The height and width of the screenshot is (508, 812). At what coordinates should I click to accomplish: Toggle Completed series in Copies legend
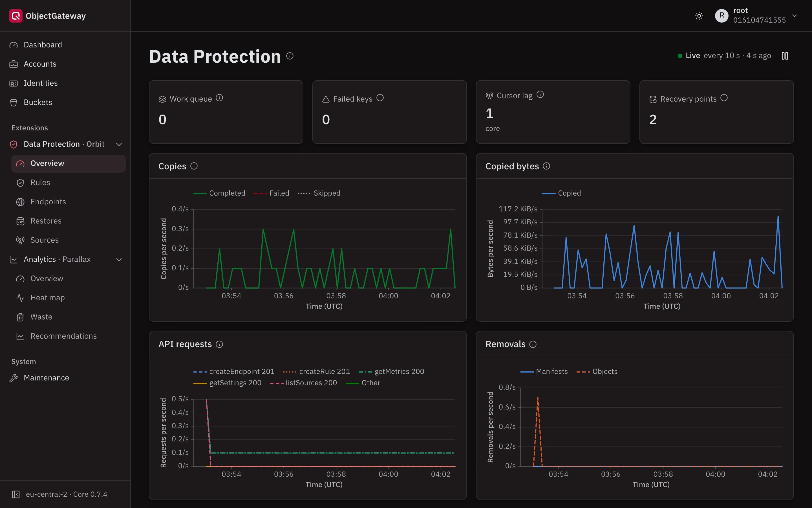[x=219, y=193]
